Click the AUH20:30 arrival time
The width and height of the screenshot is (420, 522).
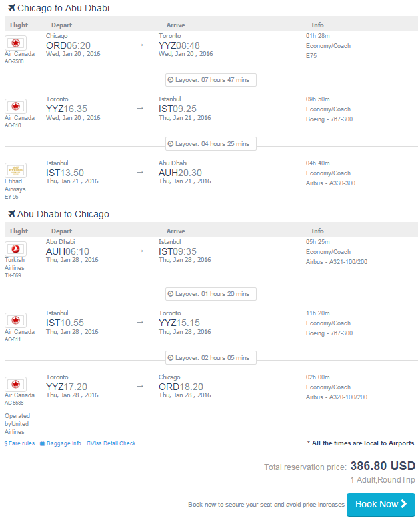(x=180, y=173)
